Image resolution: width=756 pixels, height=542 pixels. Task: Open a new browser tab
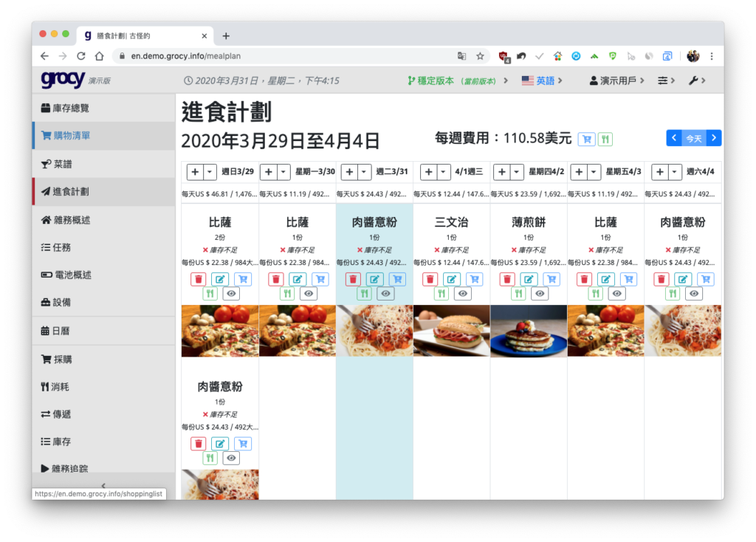click(x=226, y=35)
